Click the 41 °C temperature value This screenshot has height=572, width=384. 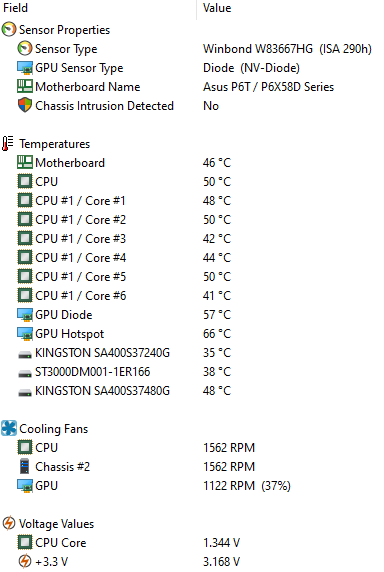(x=217, y=295)
